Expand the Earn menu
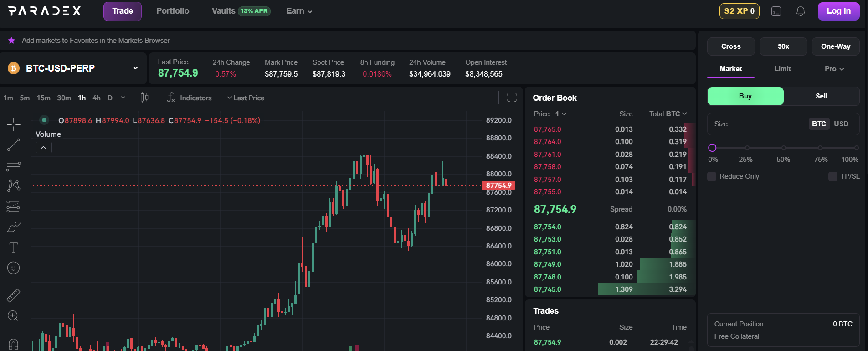 (299, 11)
